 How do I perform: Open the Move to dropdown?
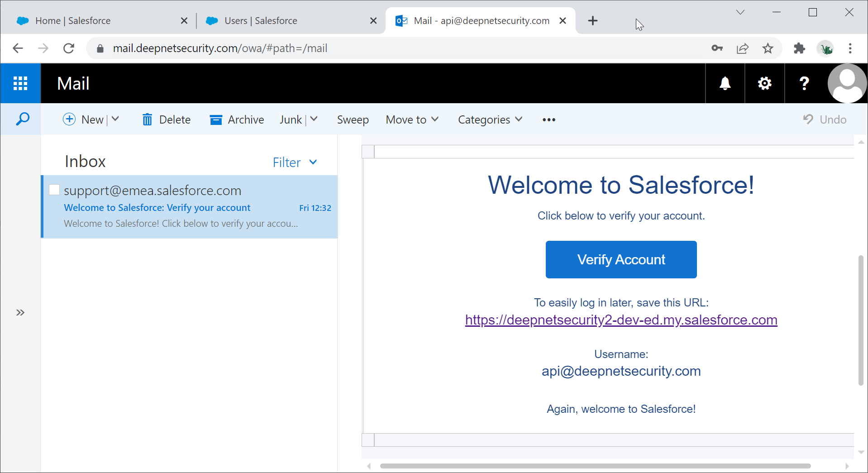point(412,119)
